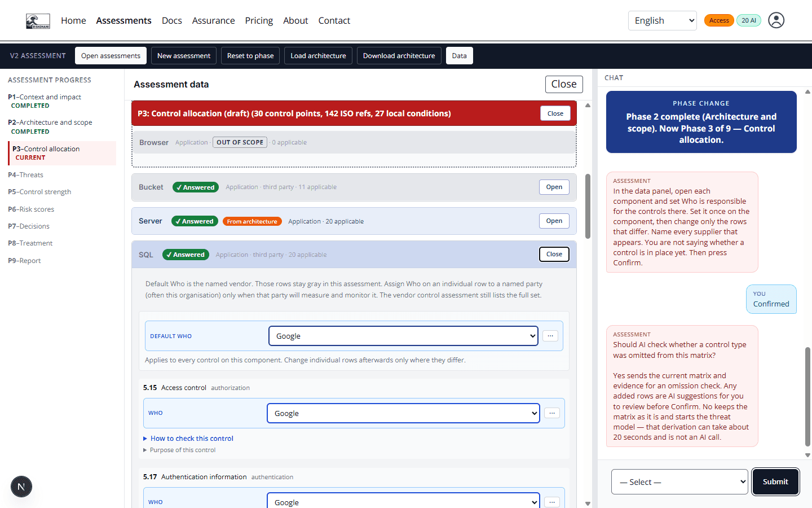Viewport: 812px width, 508px height.
Task: Click ellipsis button beside 5.17 Who dropdown
Action: tap(552, 502)
